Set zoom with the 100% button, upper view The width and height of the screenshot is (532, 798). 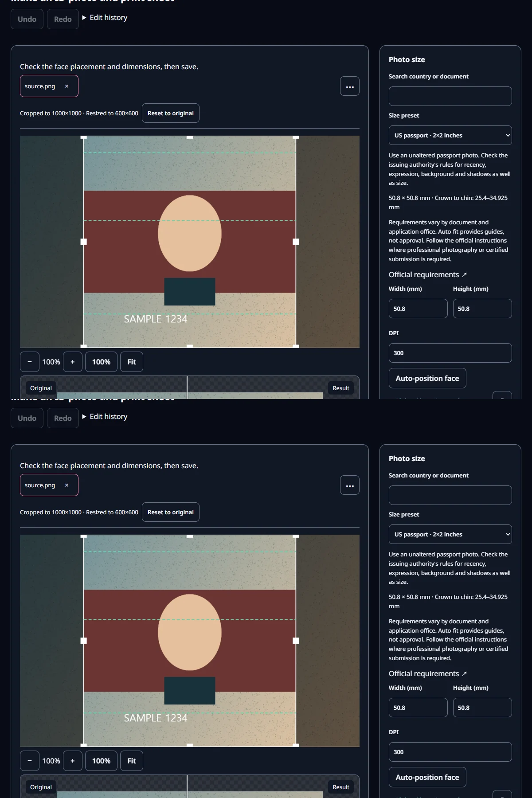(101, 362)
